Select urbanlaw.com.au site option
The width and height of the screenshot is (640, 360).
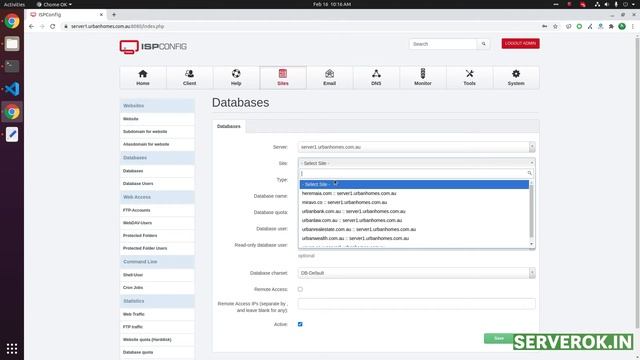coord(414,220)
